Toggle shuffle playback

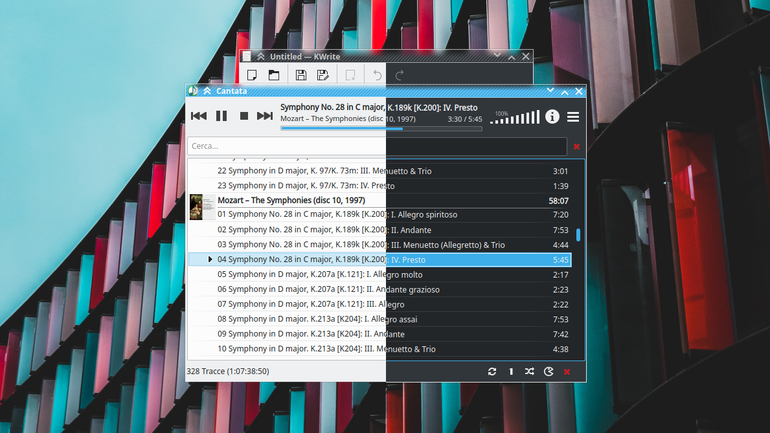[x=529, y=372]
